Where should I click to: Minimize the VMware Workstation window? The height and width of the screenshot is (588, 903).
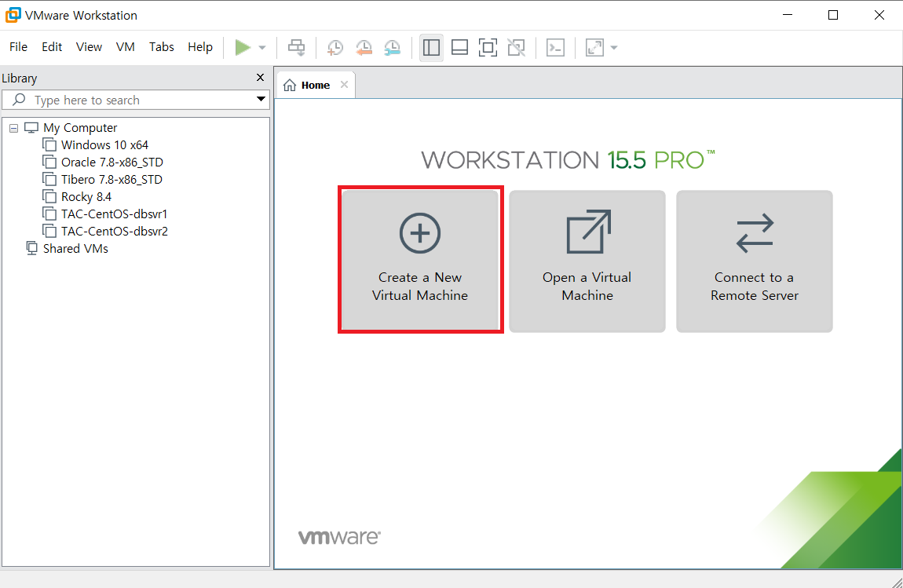tap(788, 15)
